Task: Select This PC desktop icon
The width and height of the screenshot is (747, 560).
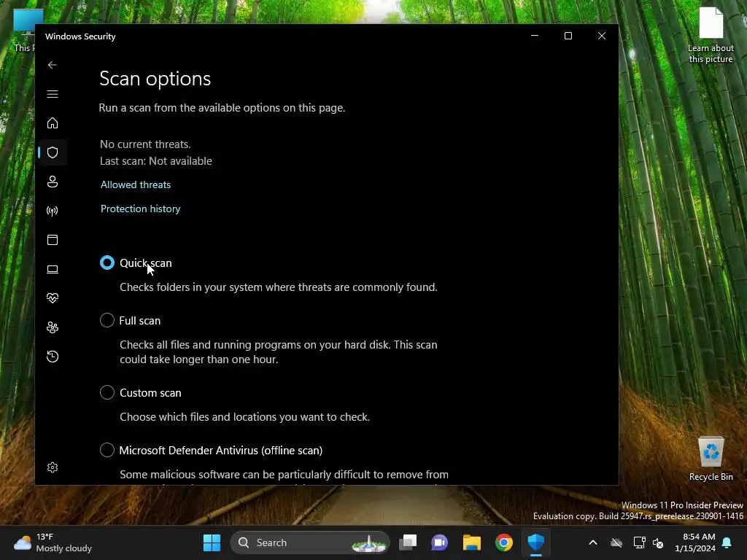Action: [24, 31]
